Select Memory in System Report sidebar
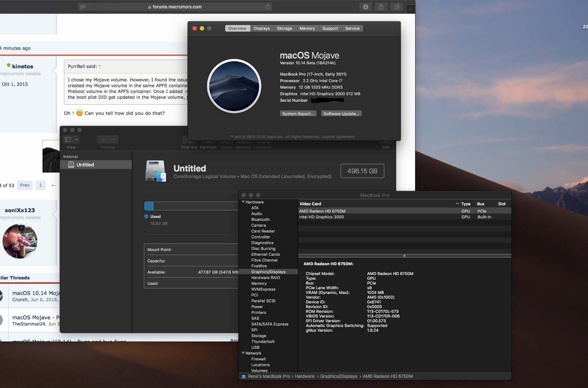 click(x=259, y=283)
